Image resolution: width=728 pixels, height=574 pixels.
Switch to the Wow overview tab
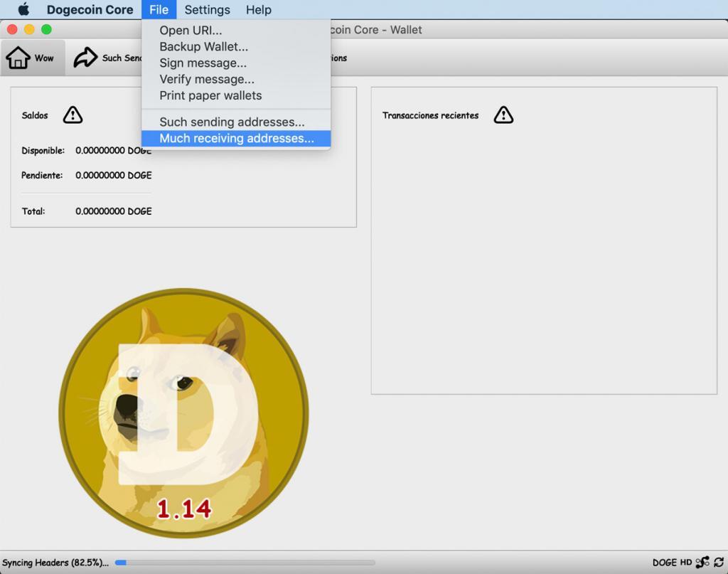(33, 58)
